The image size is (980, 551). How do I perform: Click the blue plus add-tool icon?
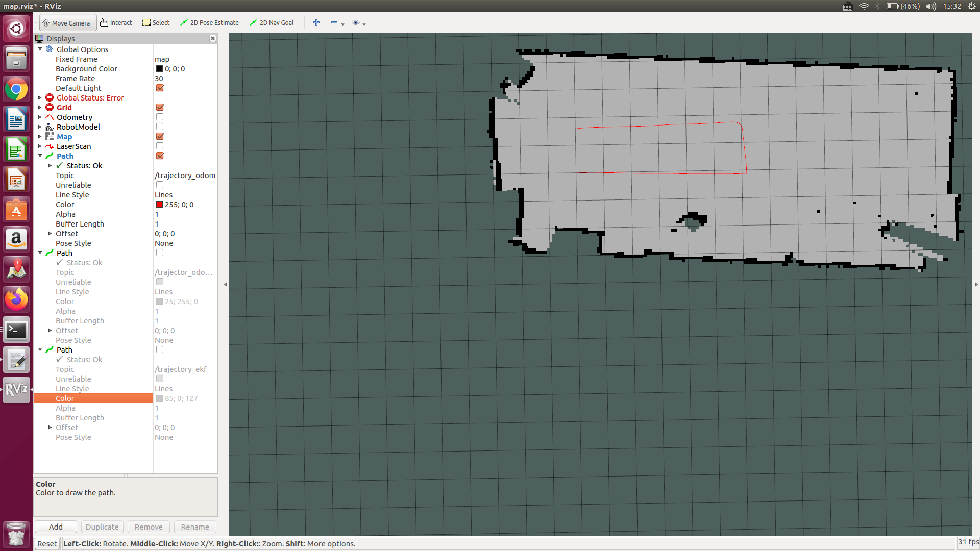point(316,23)
